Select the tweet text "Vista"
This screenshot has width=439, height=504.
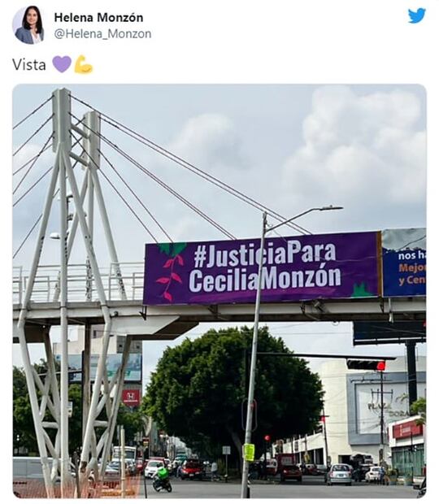(x=29, y=64)
